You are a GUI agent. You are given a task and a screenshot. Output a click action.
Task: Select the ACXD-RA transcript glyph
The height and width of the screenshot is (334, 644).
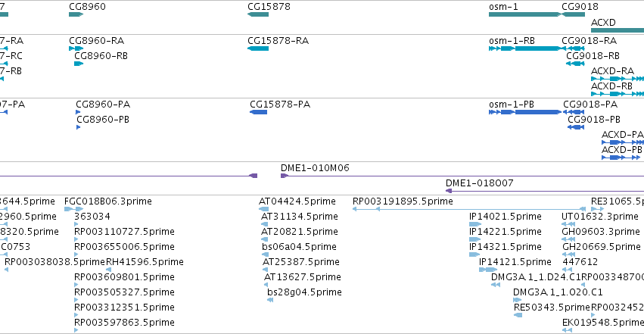point(618,79)
